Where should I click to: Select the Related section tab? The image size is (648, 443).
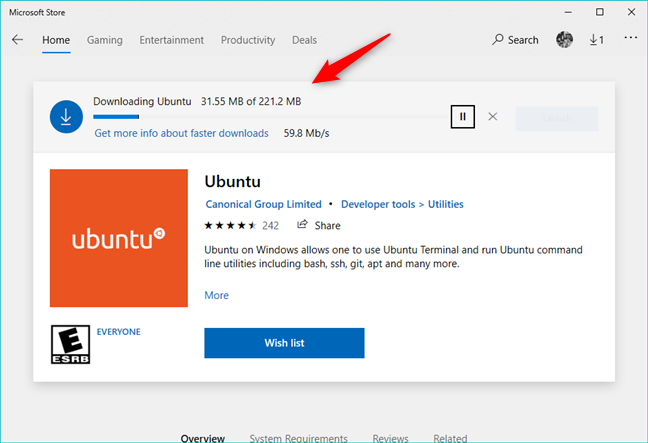click(x=450, y=438)
